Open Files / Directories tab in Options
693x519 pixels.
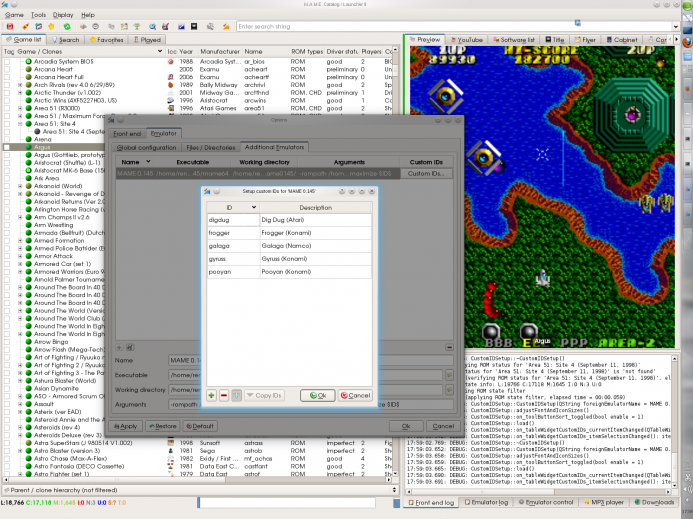coord(210,147)
